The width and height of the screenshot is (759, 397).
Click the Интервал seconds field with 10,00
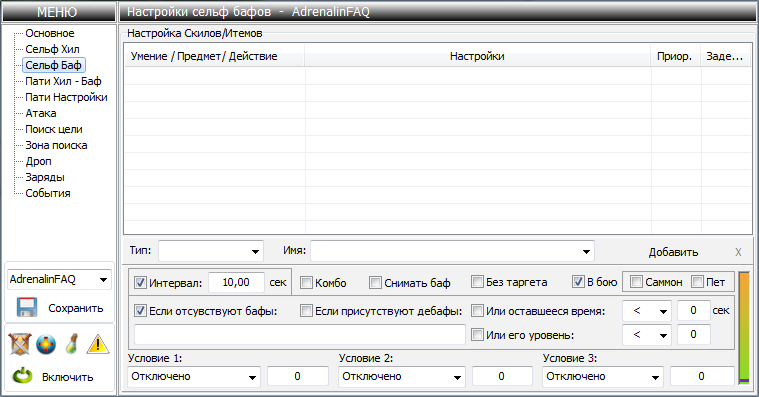236,282
